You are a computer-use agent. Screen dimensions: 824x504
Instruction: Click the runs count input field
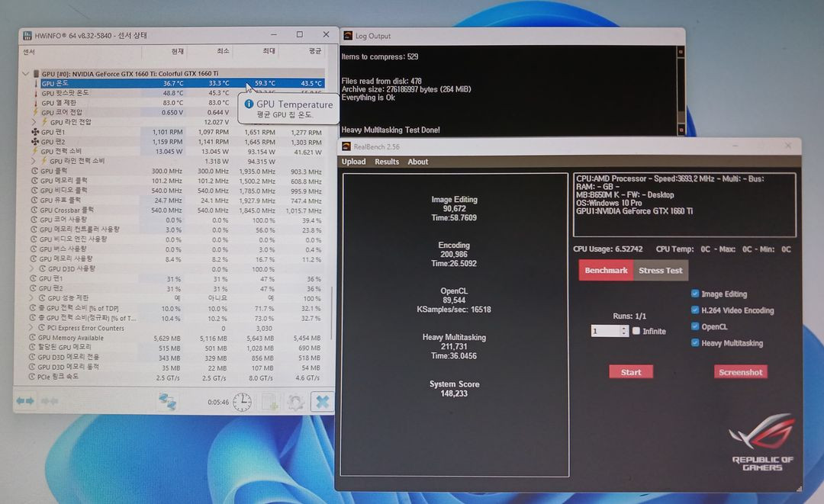click(605, 331)
